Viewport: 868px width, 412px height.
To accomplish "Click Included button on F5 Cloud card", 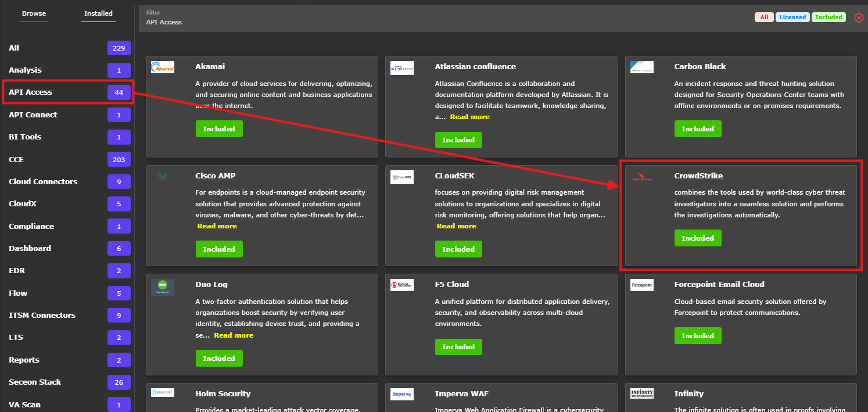I will pyautogui.click(x=458, y=347).
